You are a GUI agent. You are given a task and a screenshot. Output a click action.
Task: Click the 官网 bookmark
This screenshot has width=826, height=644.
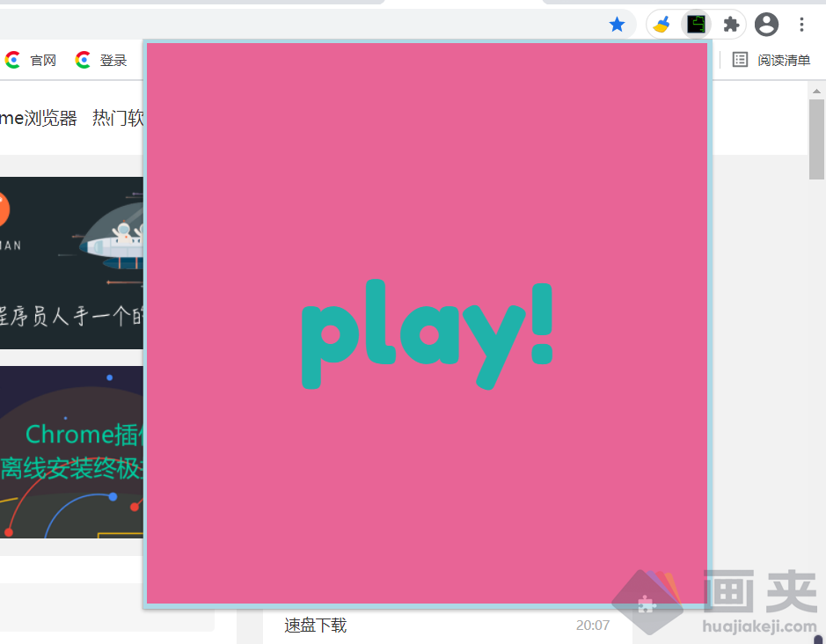click(x=42, y=60)
